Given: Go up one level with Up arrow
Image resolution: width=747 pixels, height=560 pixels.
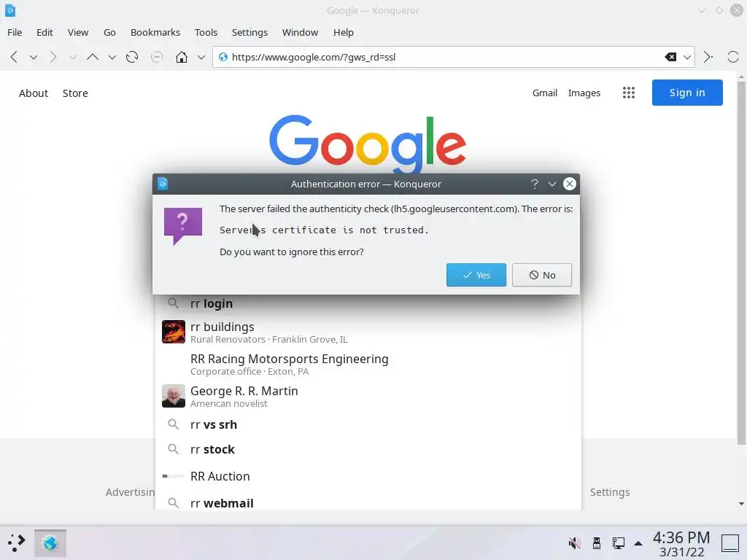Looking at the screenshot, I should coord(93,57).
